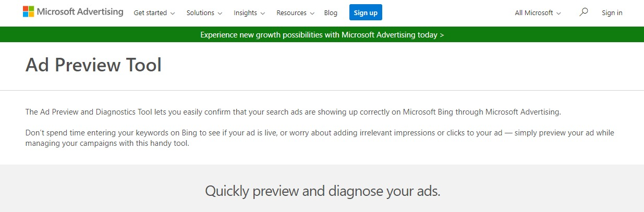Click the chevron next to All Microsoft
This screenshot has height=212, width=644.
[x=559, y=13]
